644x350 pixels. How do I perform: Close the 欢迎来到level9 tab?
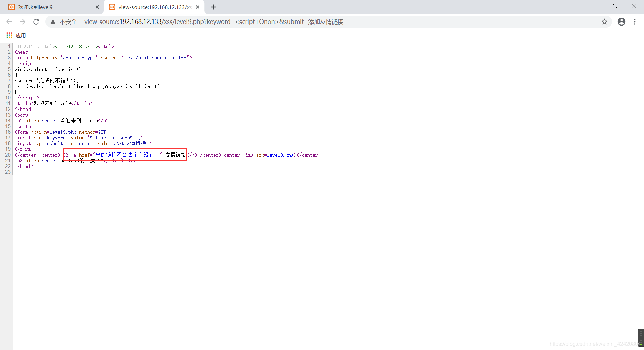[97, 7]
